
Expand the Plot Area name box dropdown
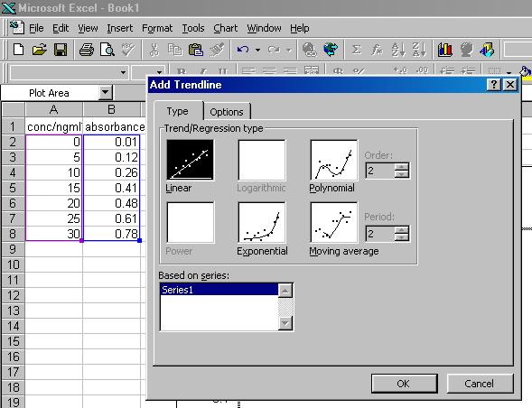coord(106,92)
